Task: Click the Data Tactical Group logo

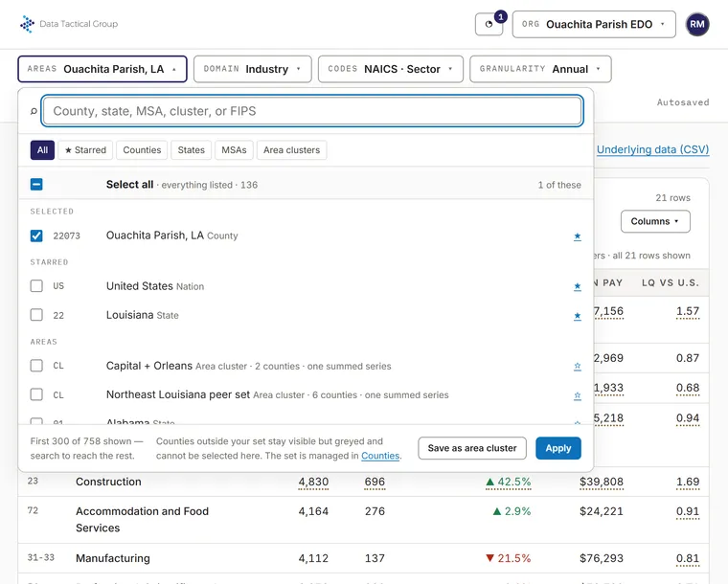Action: (x=69, y=24)
